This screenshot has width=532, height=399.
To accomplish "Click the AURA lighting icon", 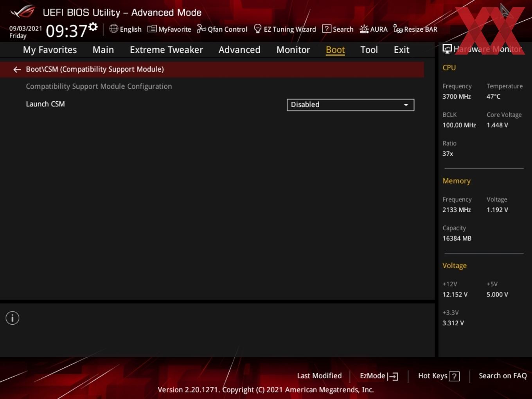I will point(364,29).
